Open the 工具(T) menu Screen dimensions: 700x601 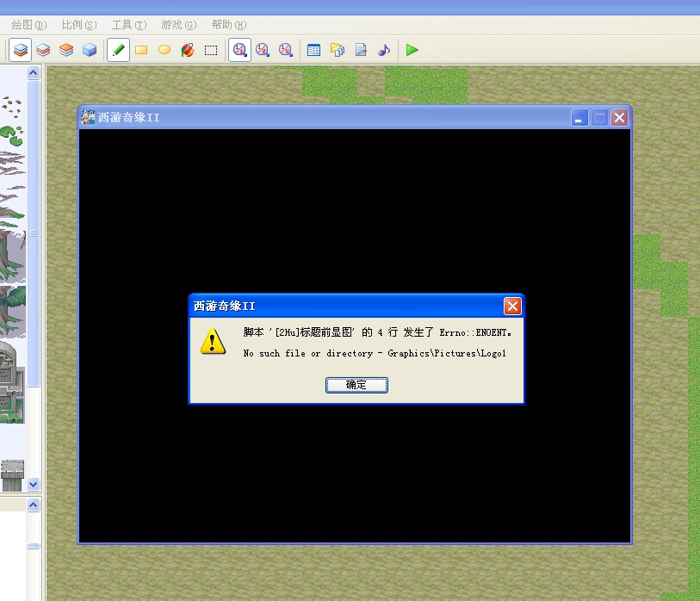[x=129, y=25]
